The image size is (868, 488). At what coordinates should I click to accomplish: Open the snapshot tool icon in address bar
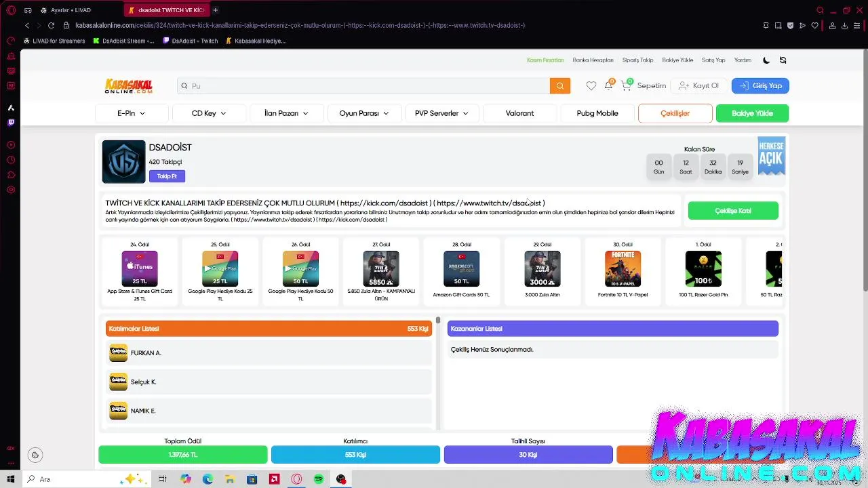click(778, 26)
